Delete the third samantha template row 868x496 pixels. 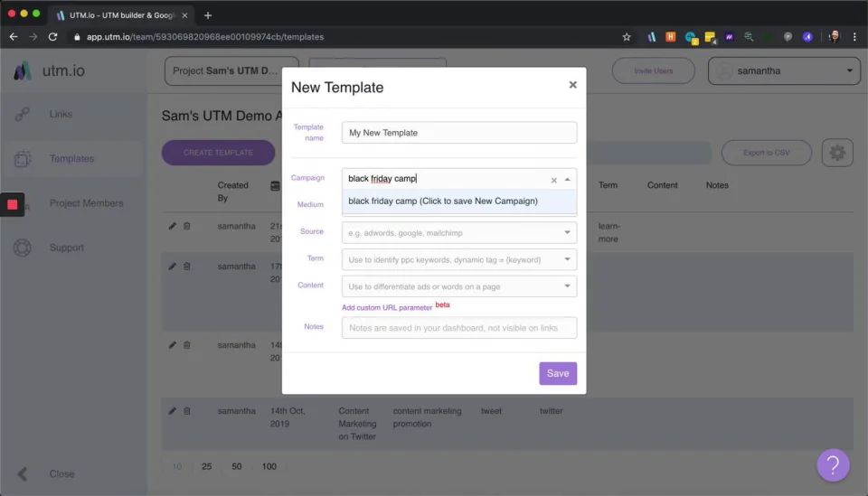tap(187, 345)
